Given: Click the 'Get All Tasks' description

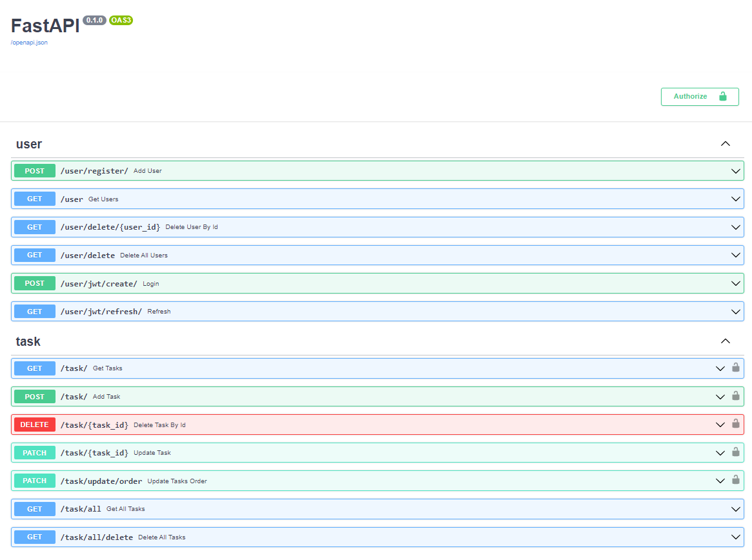Looking at the screenshot, I should pos(126,508).
